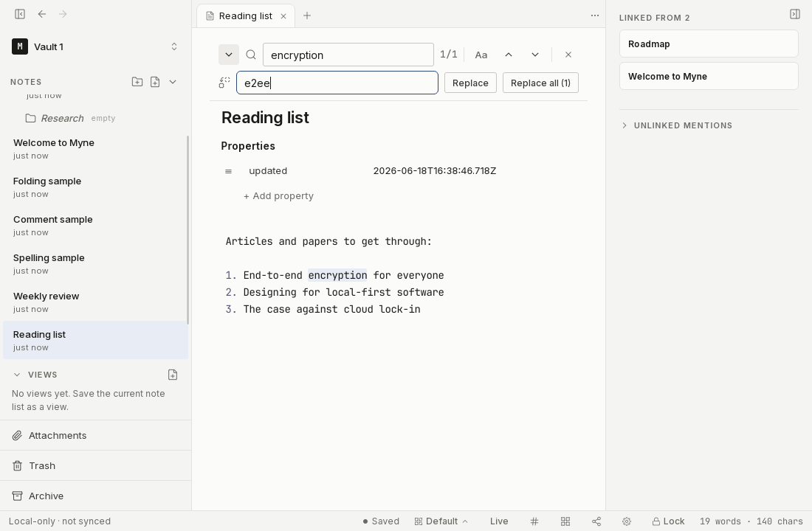Click the notes list scrollbar
This screenshot has height=531, width=812.
187,230
